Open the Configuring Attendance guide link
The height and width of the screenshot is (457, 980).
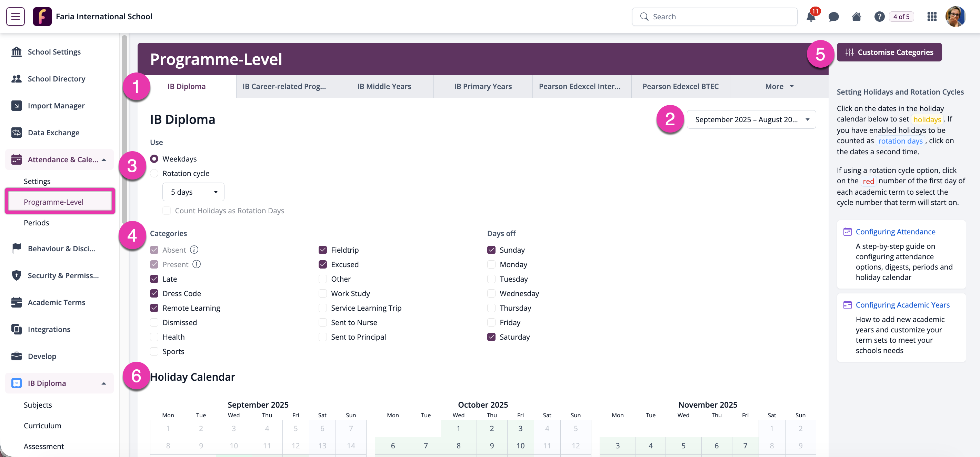(895, 232)
